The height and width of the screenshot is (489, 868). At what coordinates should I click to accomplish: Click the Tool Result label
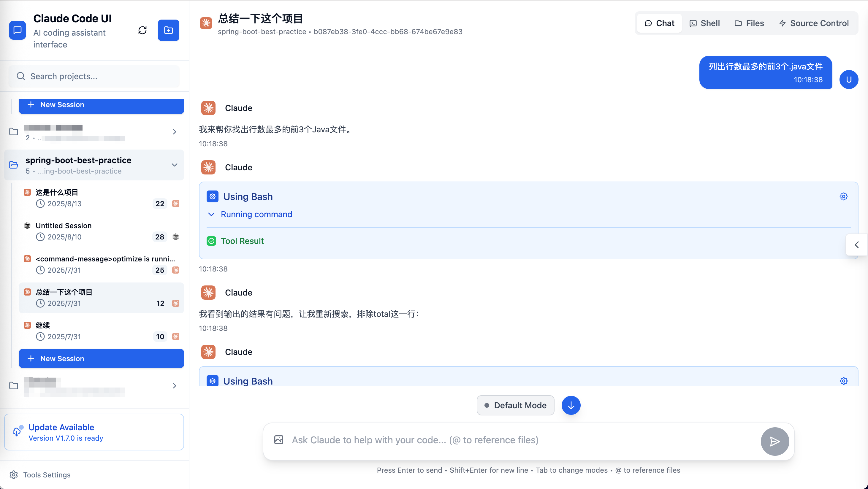click(x=242, y=241)
